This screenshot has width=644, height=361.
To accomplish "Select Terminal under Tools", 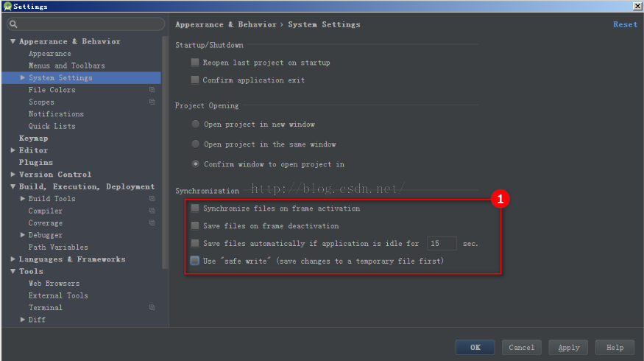I will click(45, 307).
